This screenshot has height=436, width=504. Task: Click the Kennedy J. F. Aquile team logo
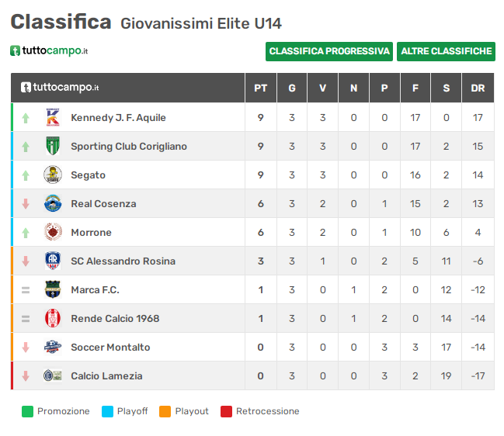tap(53, 117)
